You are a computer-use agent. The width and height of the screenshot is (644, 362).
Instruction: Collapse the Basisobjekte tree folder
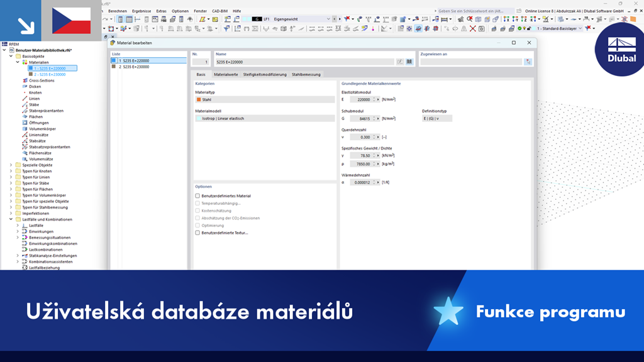(11, 56)
